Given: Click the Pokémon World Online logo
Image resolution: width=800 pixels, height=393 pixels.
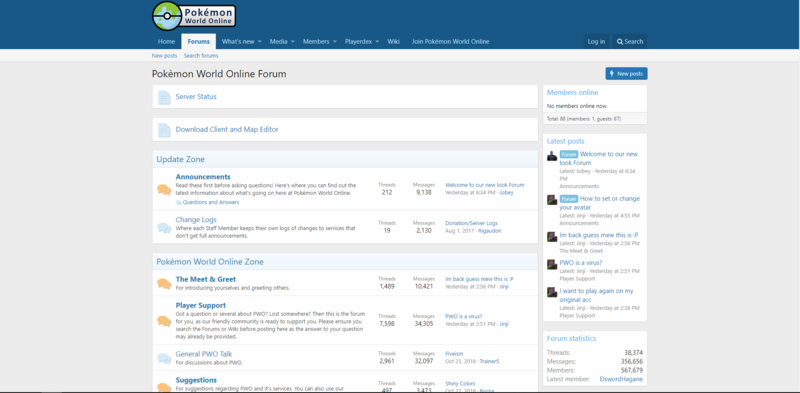Looking at the screenshot, I should point(194,16).
